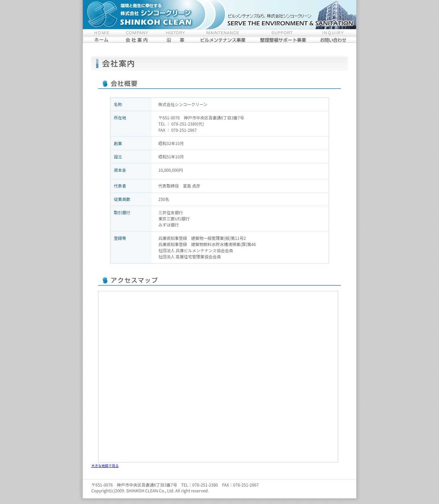This screenshot has width=439, height=504.
Task: Select the 所在地 row label
Action: 120,118
